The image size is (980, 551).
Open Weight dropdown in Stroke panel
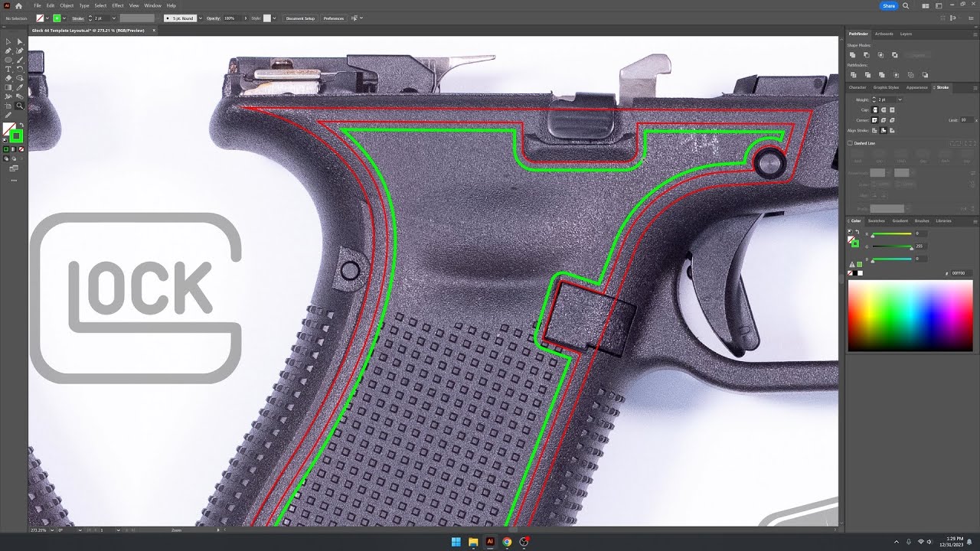900,99
